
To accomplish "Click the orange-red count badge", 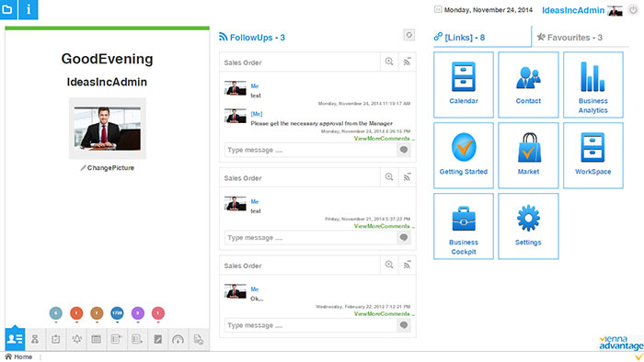I will point(76,313).
